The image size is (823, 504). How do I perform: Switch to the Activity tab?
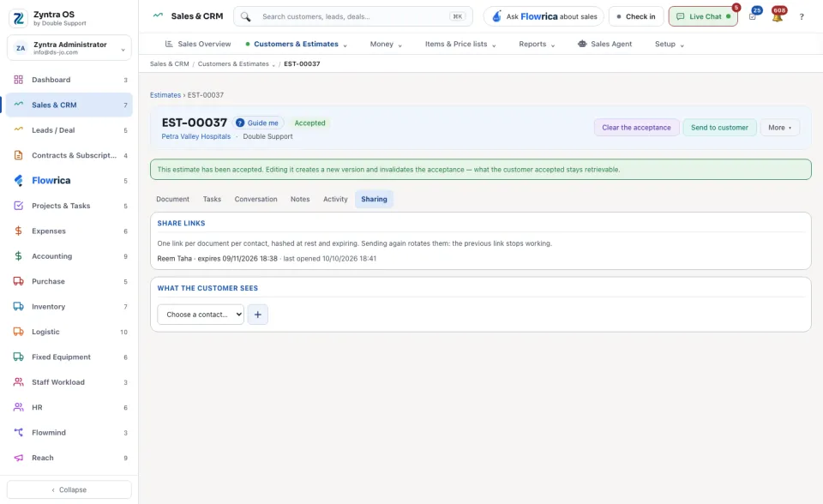[x=335, y=199]
